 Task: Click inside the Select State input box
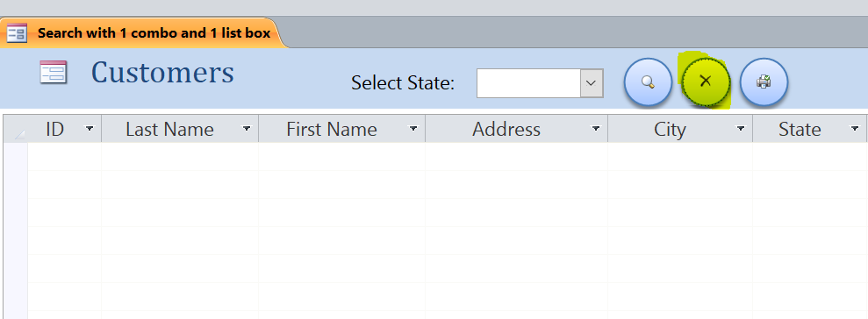coord(528,83)
